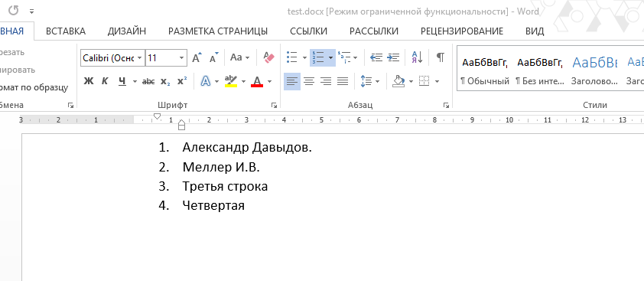Sort the list with the A-Я icon
This screenshot has height=281, width=644.
coord(418,57)
